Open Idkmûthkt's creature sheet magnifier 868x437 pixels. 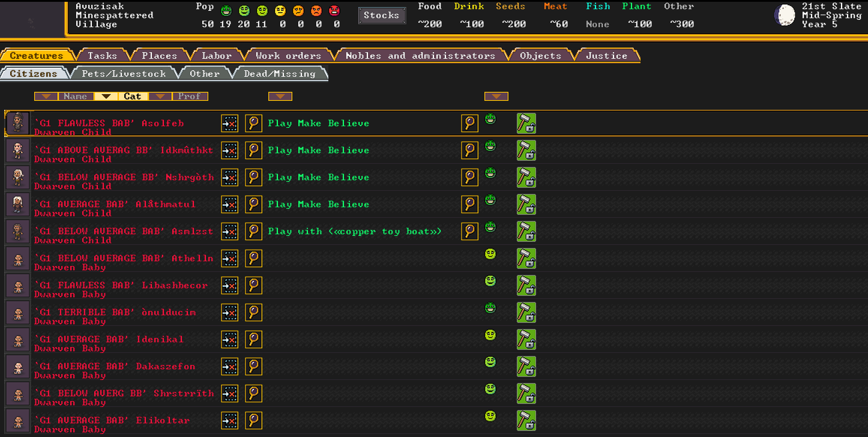click(x=253, y=150)
